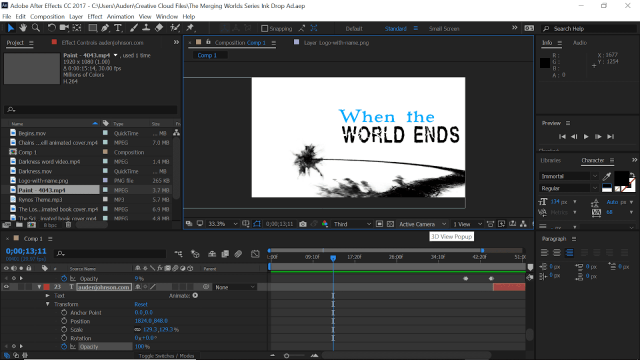This screenshot has width=640, height=360.
Task: Select the Rotation tool
Action: (51, 28)
